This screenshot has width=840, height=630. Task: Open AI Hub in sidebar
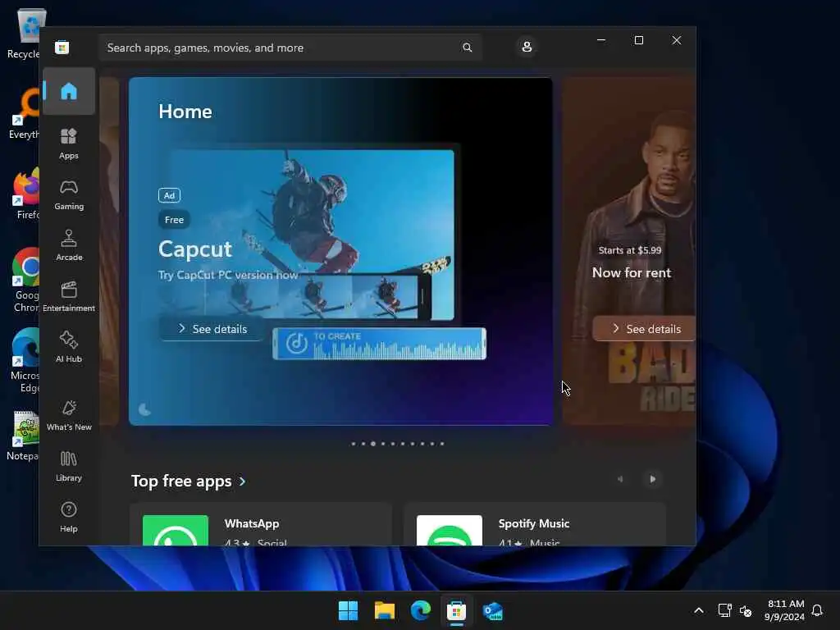[69, 347]
